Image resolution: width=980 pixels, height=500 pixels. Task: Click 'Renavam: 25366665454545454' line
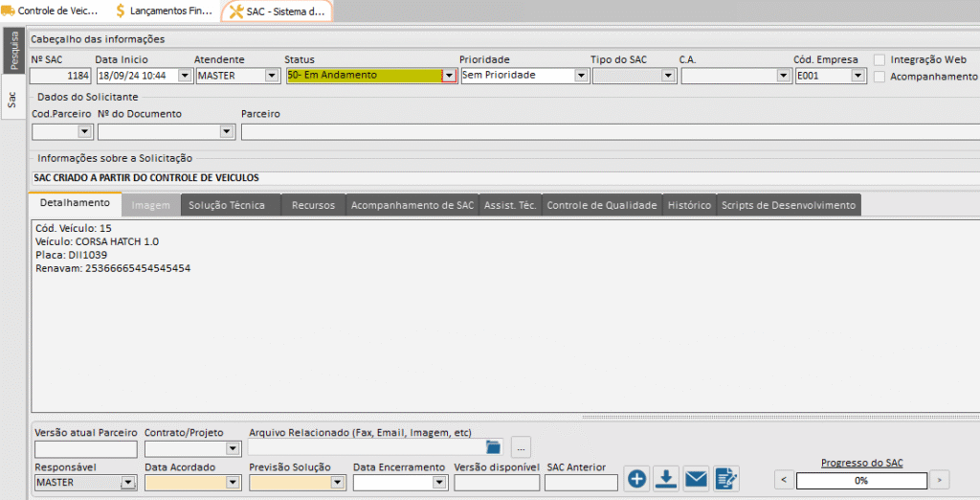tap(113, 268)
